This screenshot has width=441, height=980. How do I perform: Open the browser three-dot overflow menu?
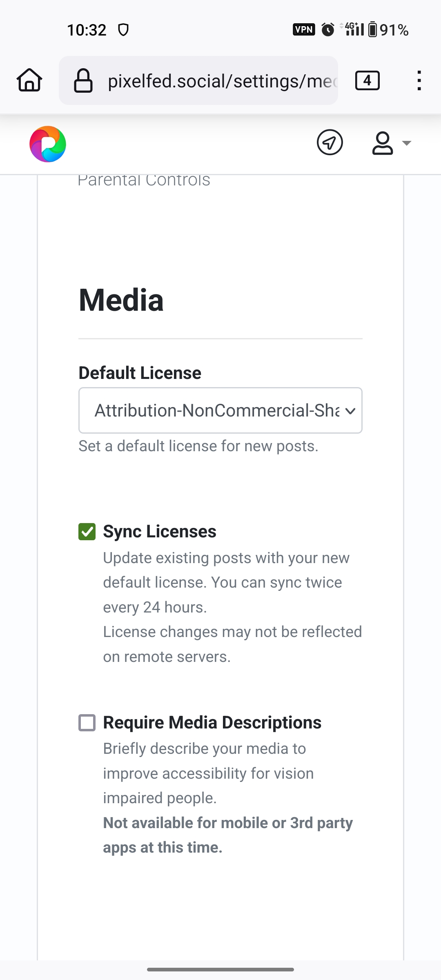419,80
